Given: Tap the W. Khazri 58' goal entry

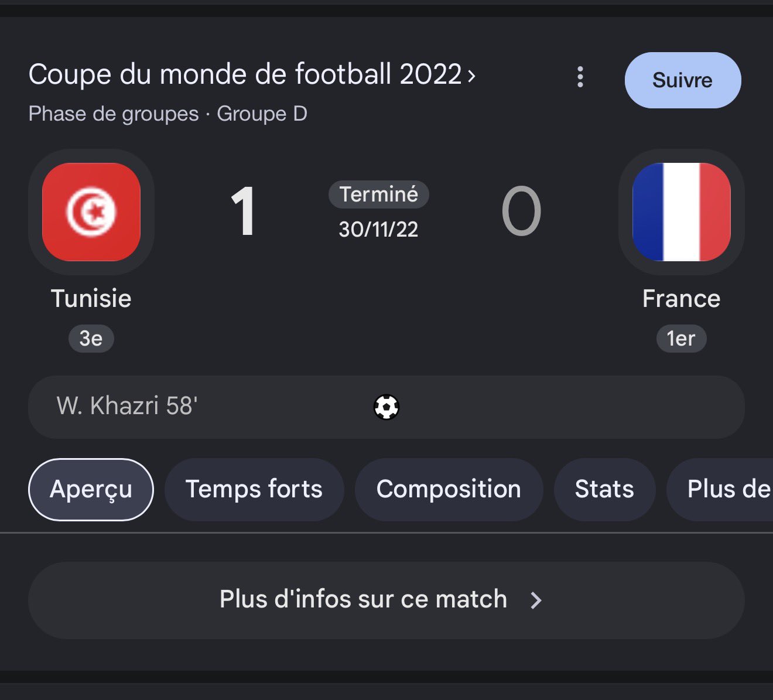Looking at the screenshot, I should point(127,406).
